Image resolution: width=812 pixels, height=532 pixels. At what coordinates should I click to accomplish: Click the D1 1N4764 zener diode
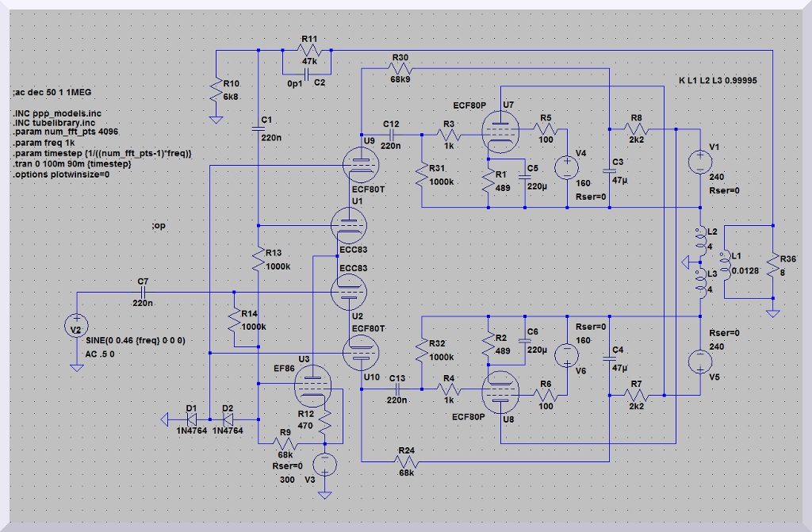[191, 419]
